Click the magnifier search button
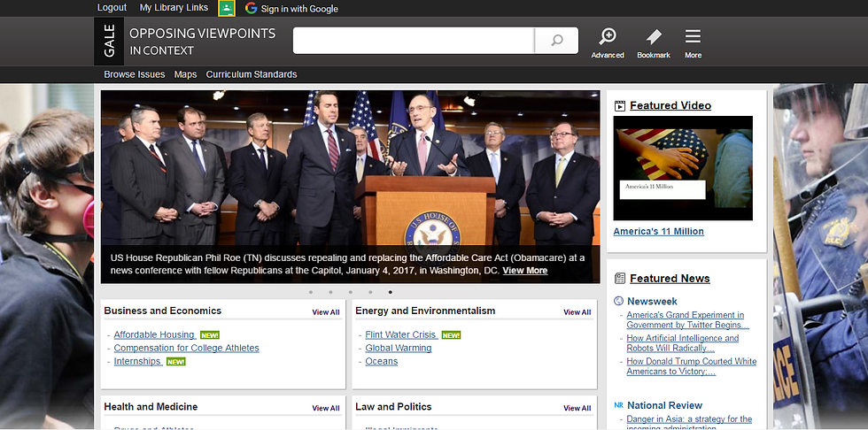Screen dimensions: 868x430 [x=557, y=41]
